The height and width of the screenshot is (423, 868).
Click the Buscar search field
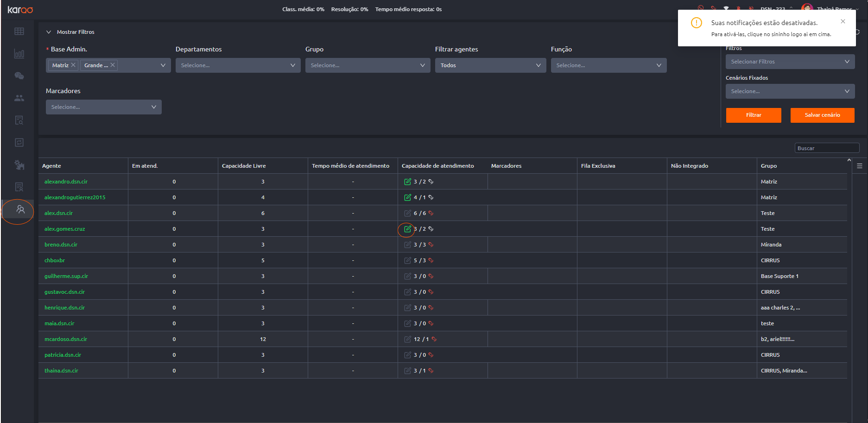click(826, 148)
